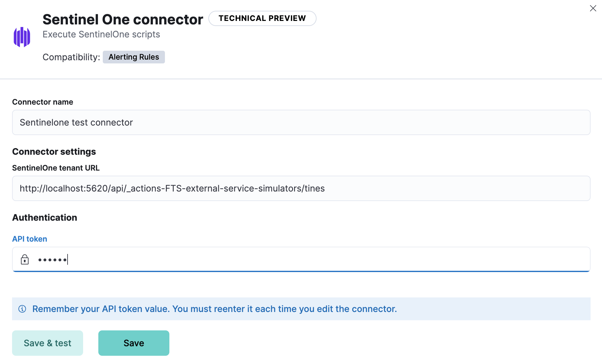Click the Sentinel One connector title
Image resolution: width=602 pixels, height=364 pixels.
(x=123, y=19)
